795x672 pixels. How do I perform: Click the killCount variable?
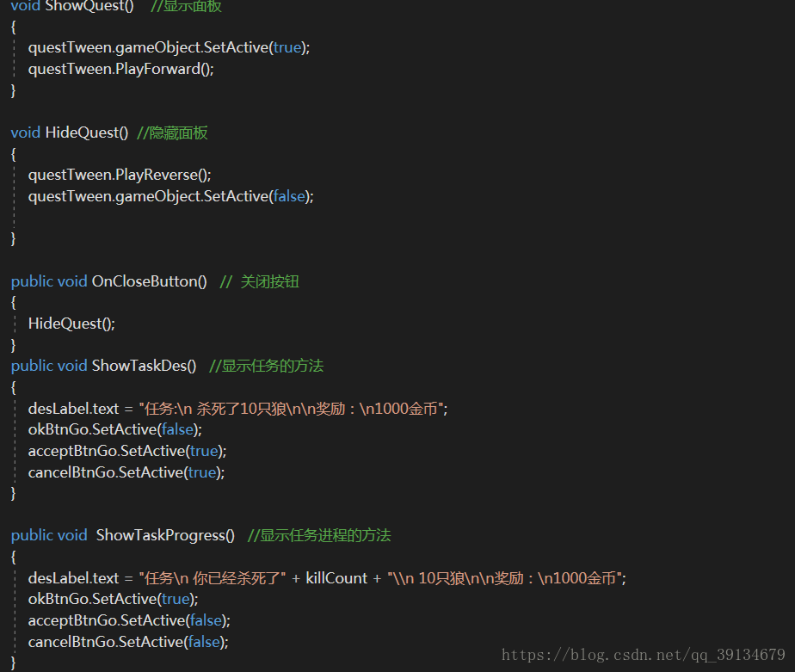[x=336, y=578]
